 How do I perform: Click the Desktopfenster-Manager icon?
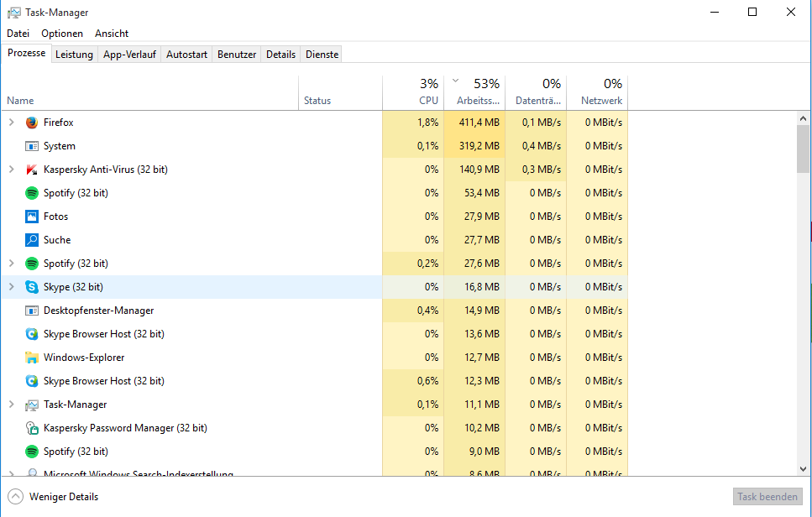[x=32, y=311]
